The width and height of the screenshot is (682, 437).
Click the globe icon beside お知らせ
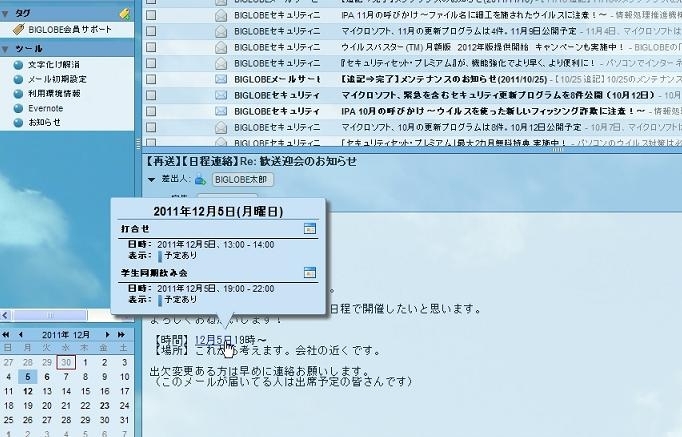pyautogui.click(x=18, y=123)
